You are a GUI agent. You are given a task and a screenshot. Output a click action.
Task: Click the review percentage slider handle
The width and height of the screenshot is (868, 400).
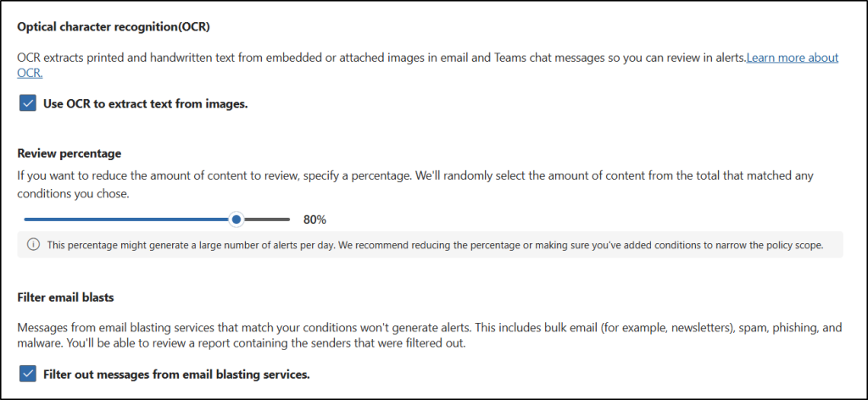[237, 219]
